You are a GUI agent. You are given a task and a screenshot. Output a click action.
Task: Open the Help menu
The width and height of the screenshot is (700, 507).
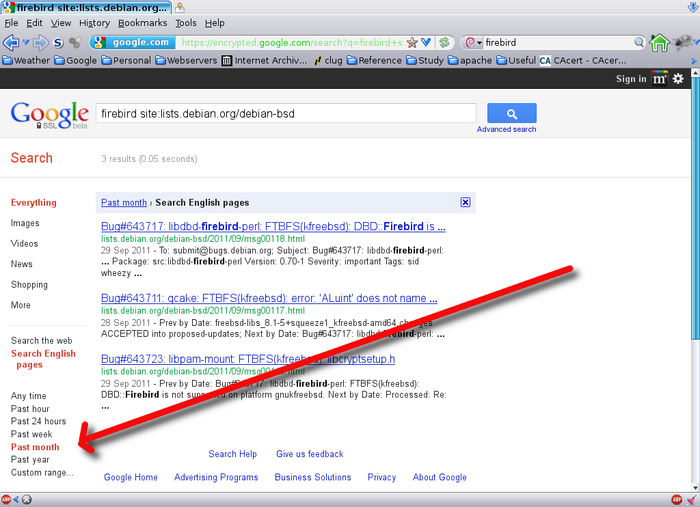coord(214,23)
